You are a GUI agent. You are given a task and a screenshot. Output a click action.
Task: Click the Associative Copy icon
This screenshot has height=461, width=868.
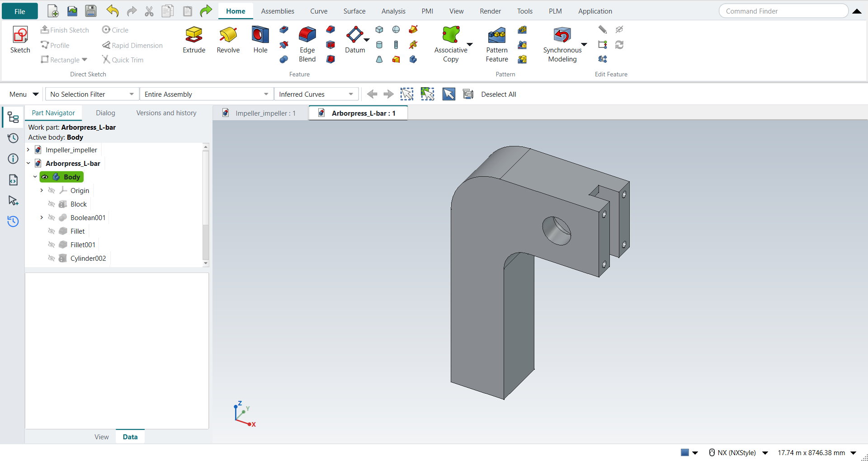point(451,35)
